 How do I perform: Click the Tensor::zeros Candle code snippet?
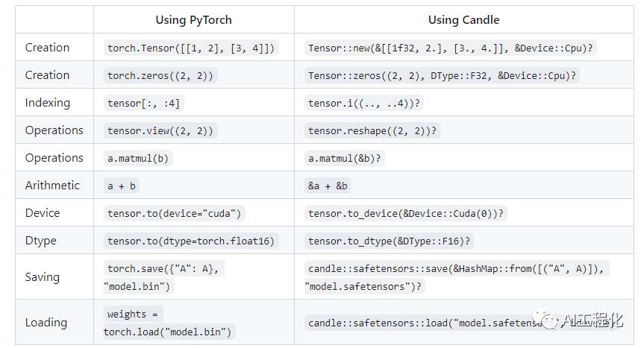tap(443, 76)
